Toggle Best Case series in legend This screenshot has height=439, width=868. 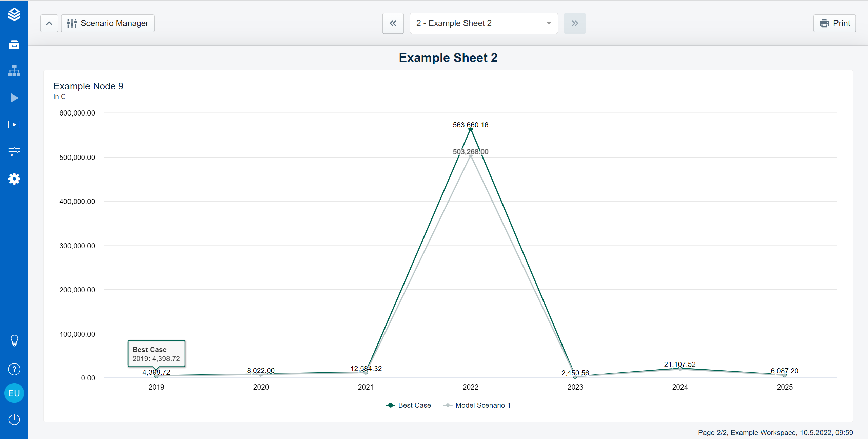click(x=409, y=405)
